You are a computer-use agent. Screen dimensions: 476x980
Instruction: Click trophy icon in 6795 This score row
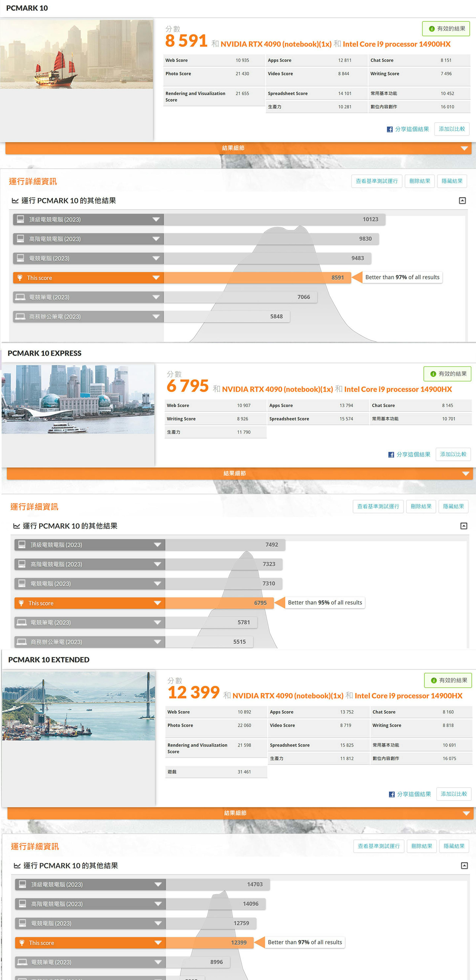point(21,603)
